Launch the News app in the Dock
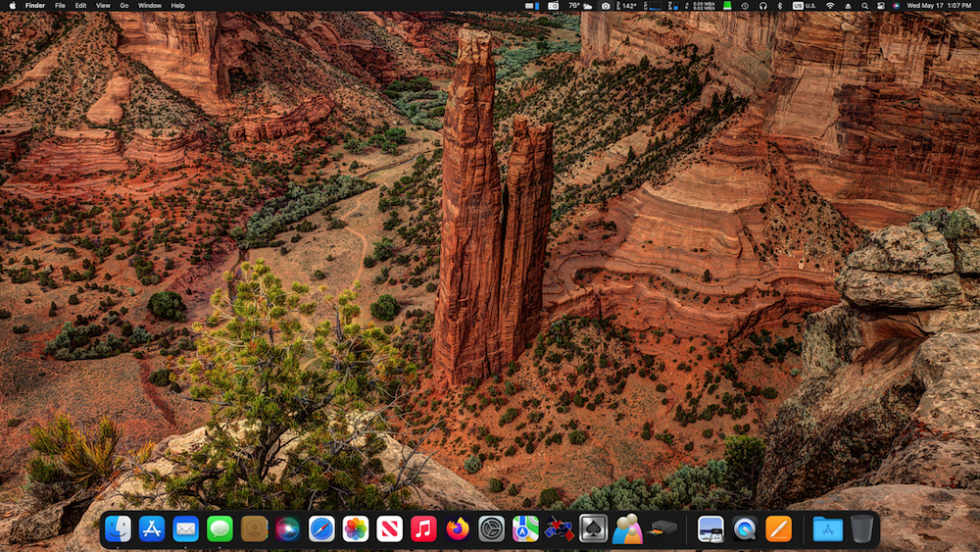Screen dimensions: 980x552 389,528
